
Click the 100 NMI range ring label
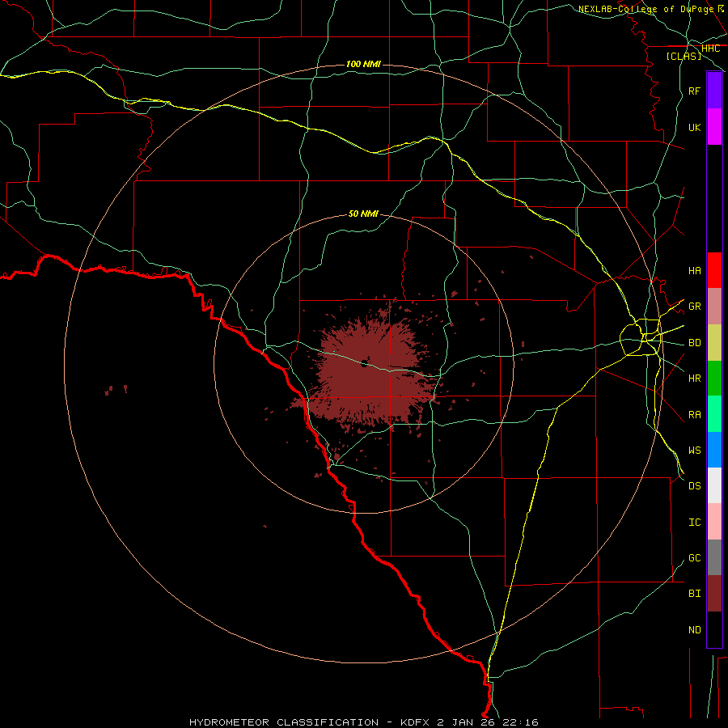pos(363,64)
